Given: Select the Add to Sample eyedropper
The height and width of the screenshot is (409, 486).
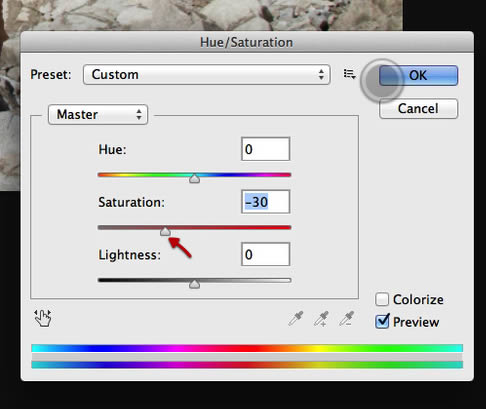Looking at the screenshot, I should coord(321,319).
